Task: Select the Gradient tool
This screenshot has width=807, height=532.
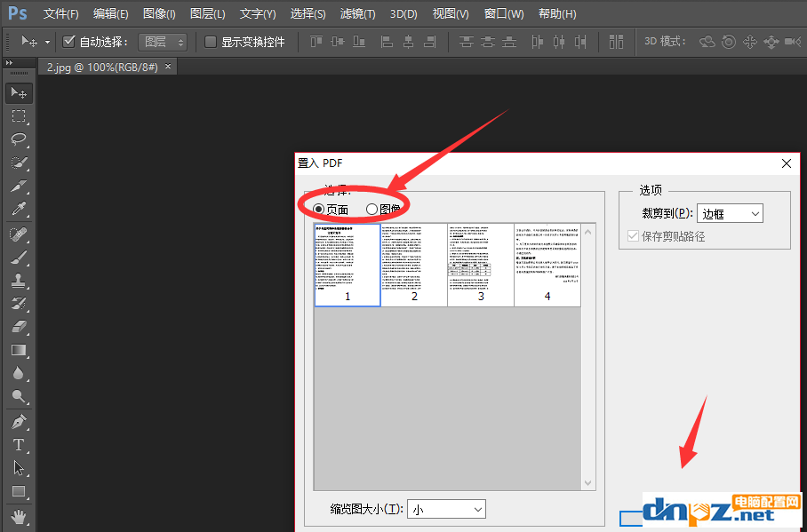Action: (x=19, y=351)
